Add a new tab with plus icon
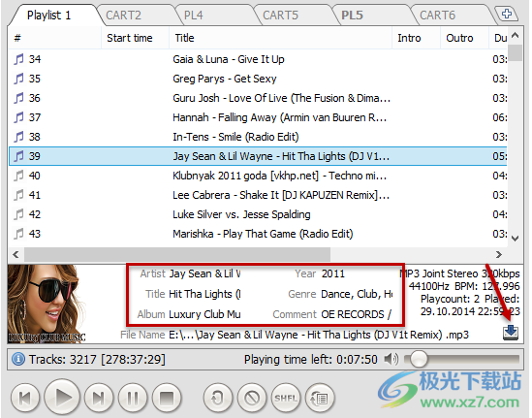This screenshot has width=532, height=418. 507,15
